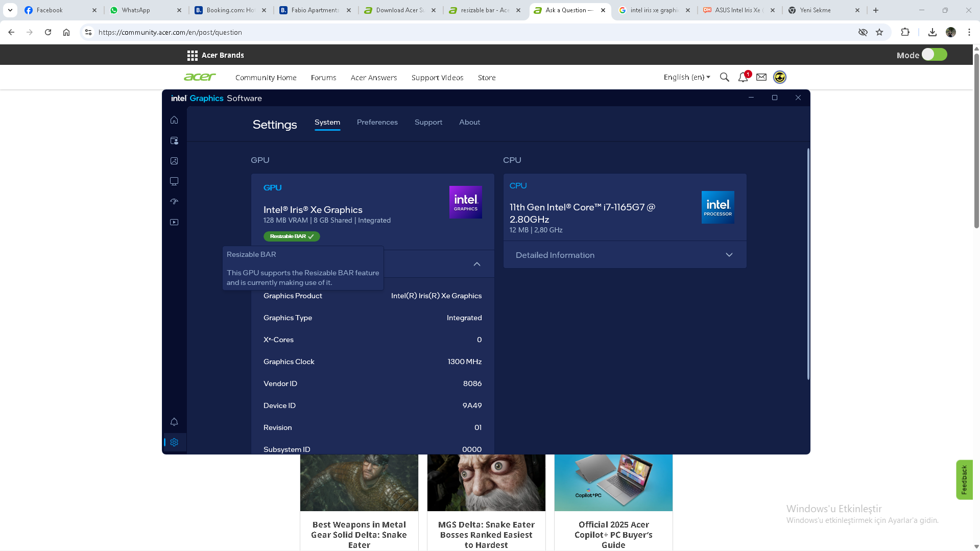Open the video capture icon in sidebar
This screenshot has width=980, height=551.
click(174, 222)
